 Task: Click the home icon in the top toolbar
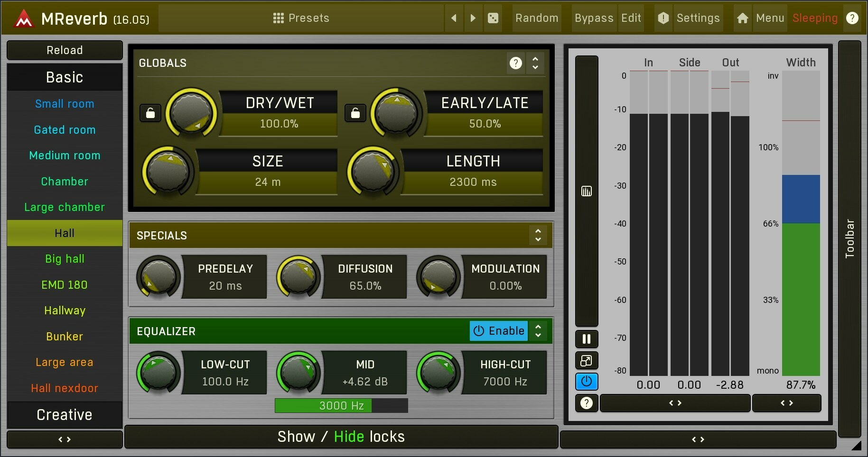point(742,18)
